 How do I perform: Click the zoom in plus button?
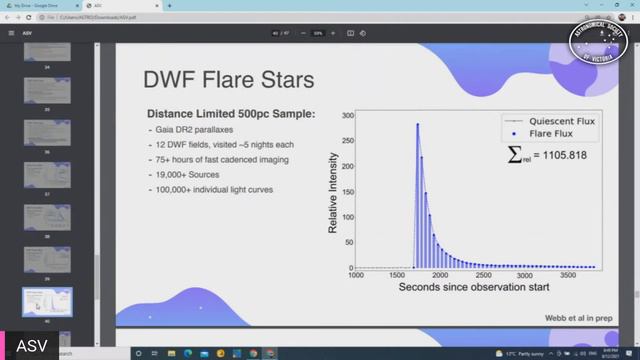point(333,33)
